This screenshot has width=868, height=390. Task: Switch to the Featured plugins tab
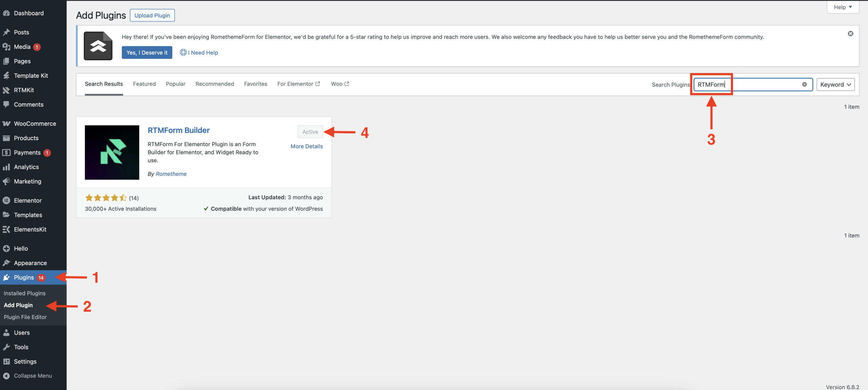(x=144, y=84)
